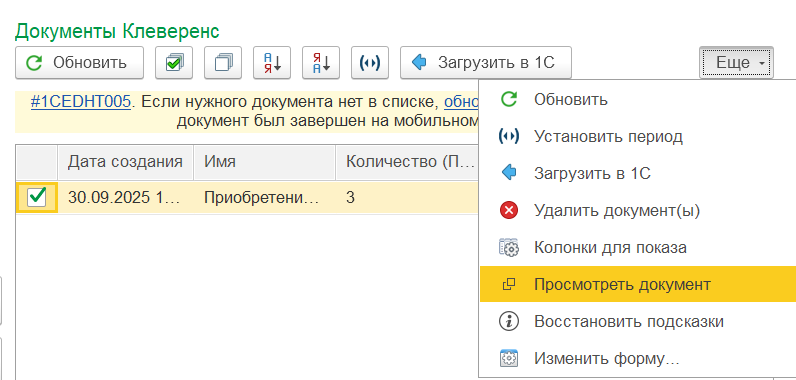The height and width of the screenshot is (380, 796).
Task: Click the green refresh icon in the menu
Action: [x=509, y=99]
